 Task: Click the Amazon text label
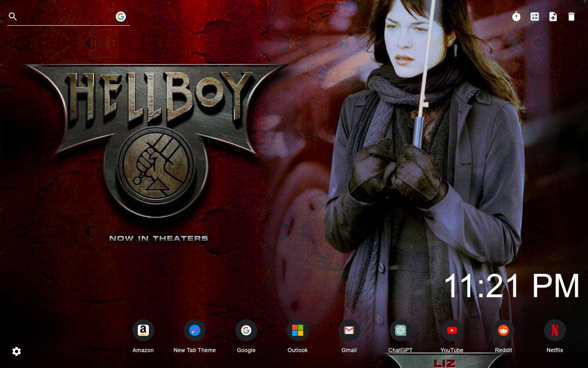pyautogui.click(x=143, y=350)
